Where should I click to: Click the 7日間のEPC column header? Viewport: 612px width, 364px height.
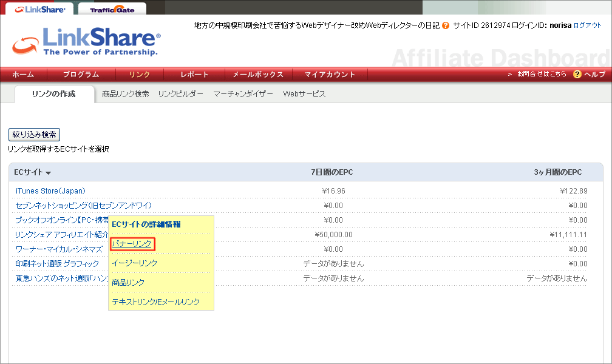pyautogui.click(x=331, y=172)
